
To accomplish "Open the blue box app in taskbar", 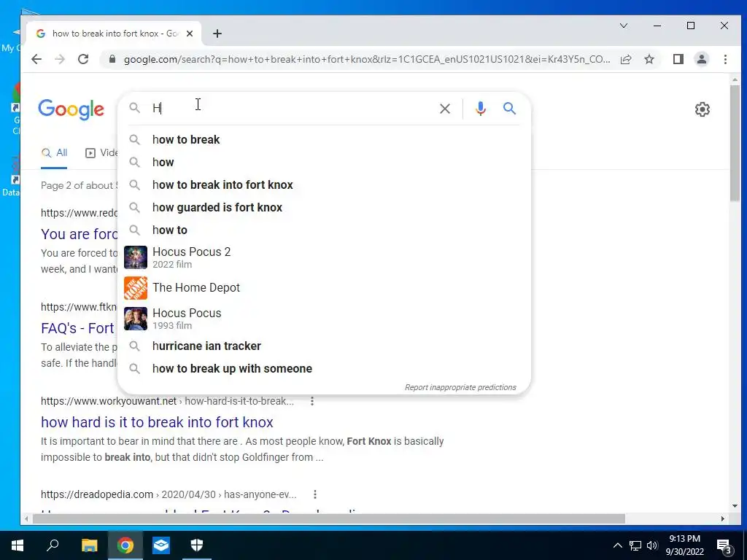I will (x=161, y=545).
